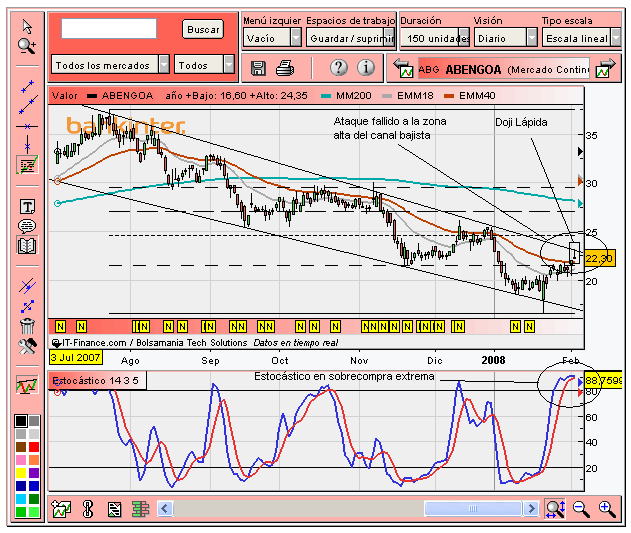Open the hammer and wrench settings tool
The image size is (631, 533).
click(27, 345)
